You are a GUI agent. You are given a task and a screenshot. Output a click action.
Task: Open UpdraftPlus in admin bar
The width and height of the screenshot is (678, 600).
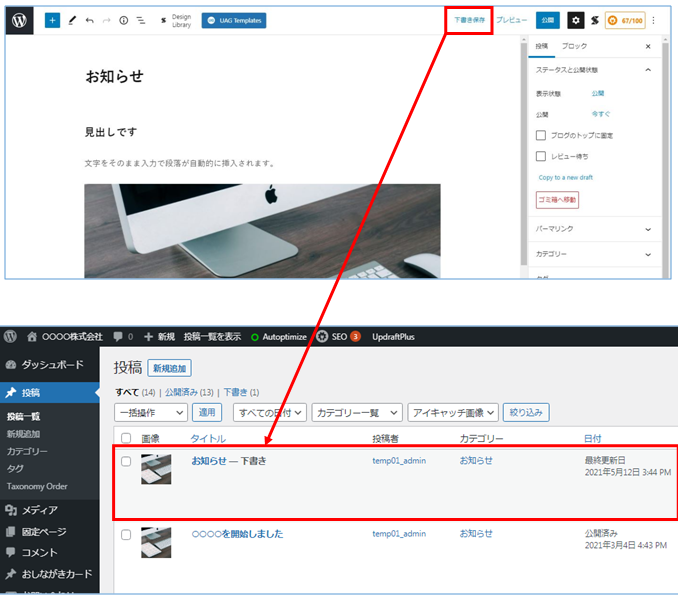point(393,337)
